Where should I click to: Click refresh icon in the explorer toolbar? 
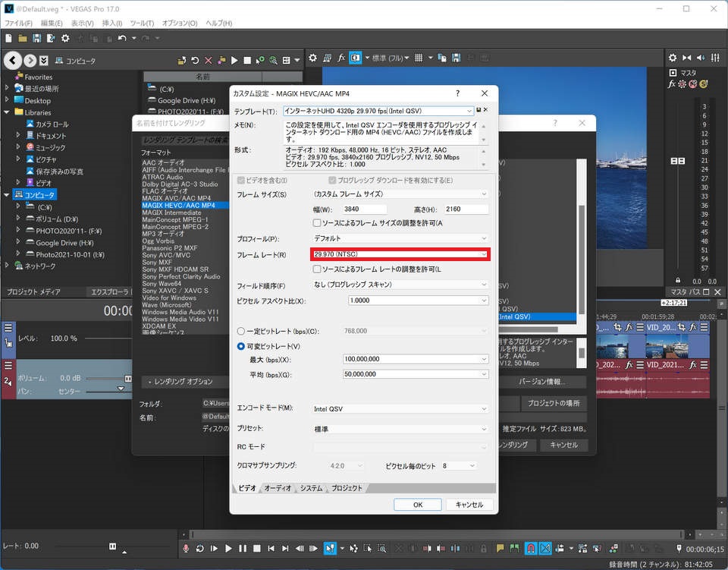[x=195, y=61]
